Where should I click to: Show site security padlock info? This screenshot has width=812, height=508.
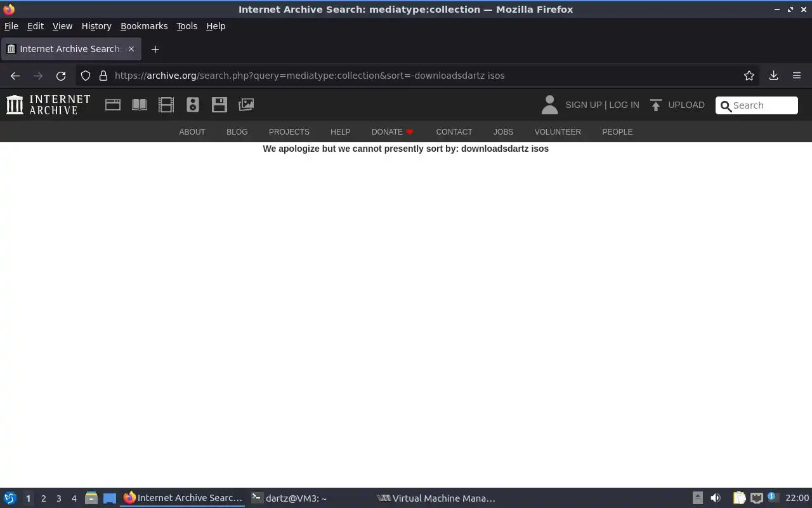pyautogui.click(x=103, y=76)
